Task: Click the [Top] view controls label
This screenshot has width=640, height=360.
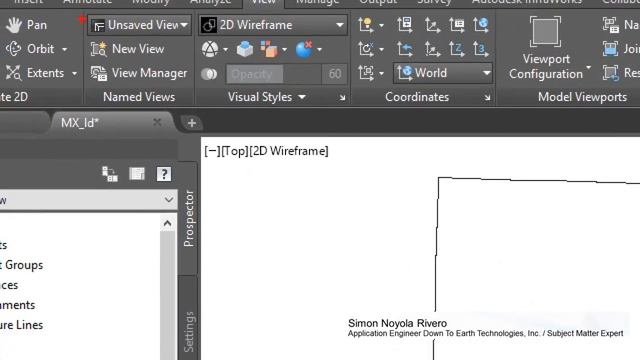Action: click(x=235, y=151)
